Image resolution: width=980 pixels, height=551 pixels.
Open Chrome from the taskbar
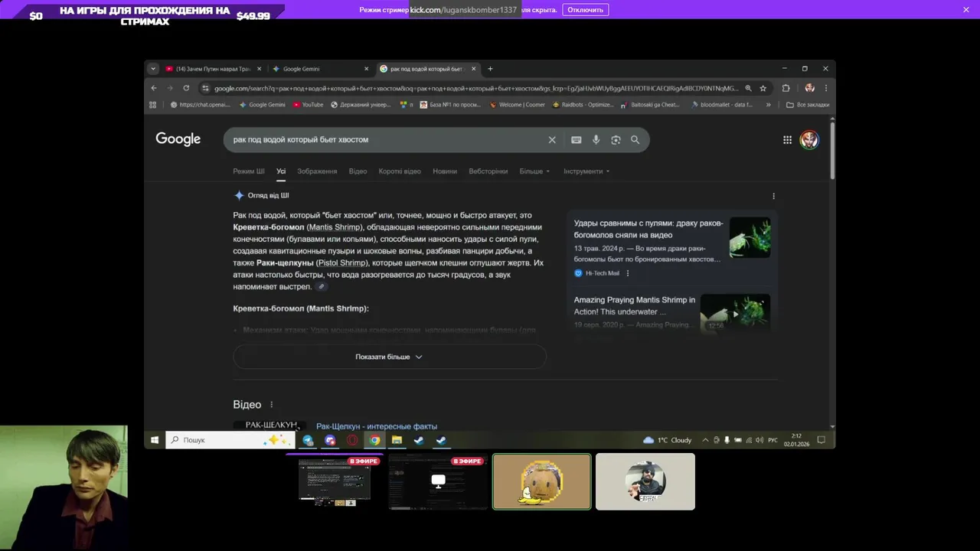tap(374, 440)
